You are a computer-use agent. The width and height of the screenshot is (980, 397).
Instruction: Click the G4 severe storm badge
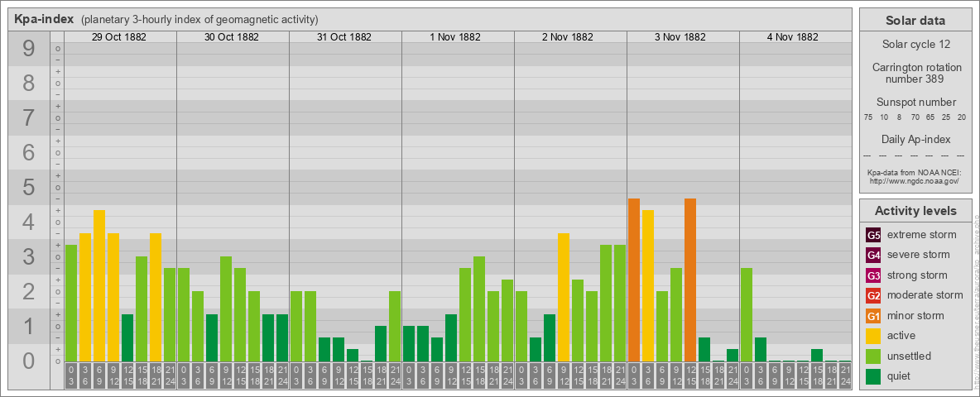click(873, 255)
